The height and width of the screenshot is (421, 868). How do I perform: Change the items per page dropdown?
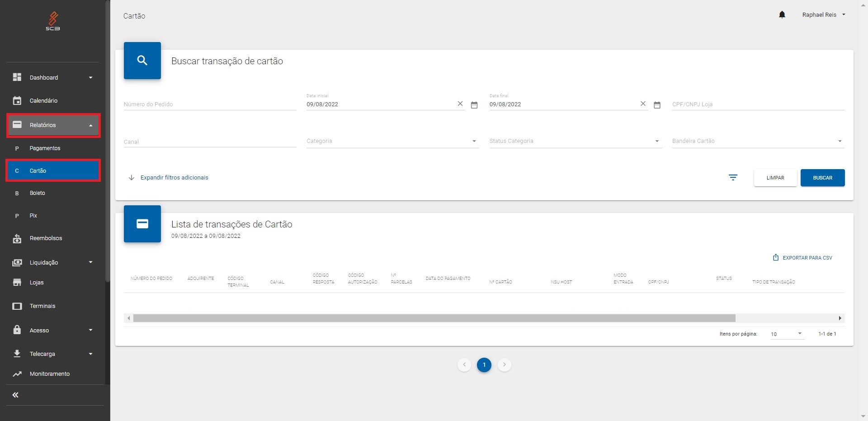pyautogui.click(x=787, y=334)
